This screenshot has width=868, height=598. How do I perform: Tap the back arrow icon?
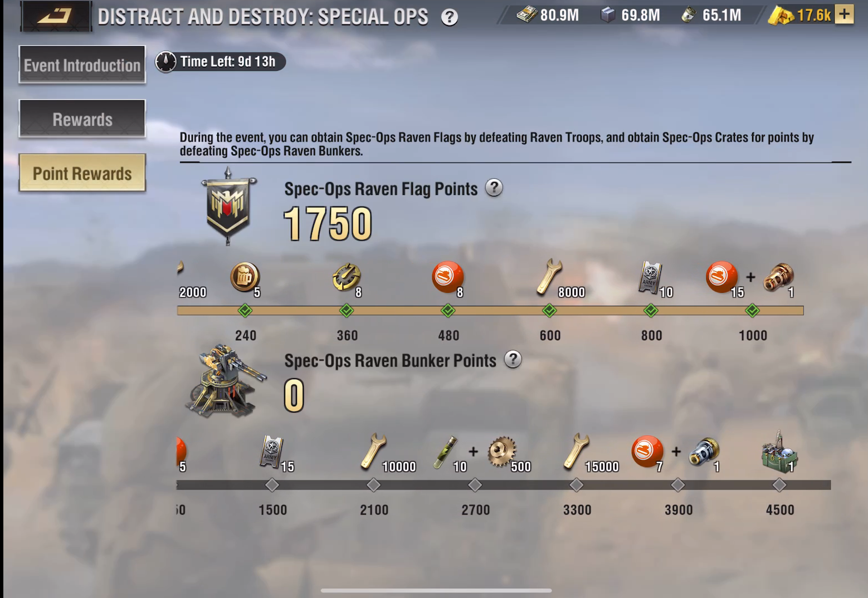tap(56, 16)
